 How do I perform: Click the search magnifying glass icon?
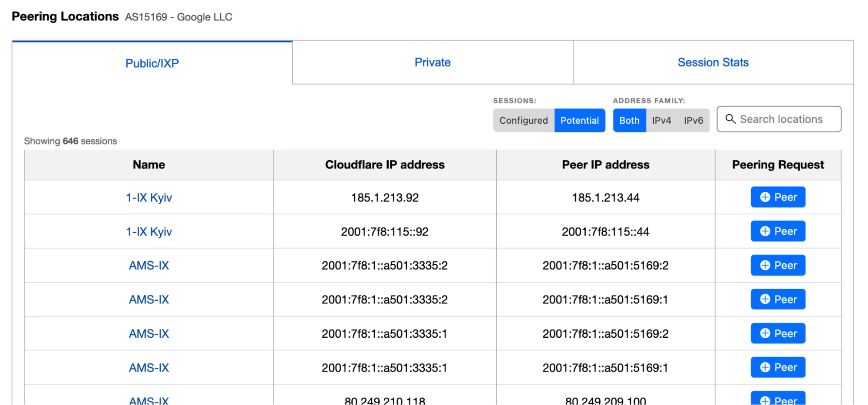pyautogui.click(x=731, y=119)
